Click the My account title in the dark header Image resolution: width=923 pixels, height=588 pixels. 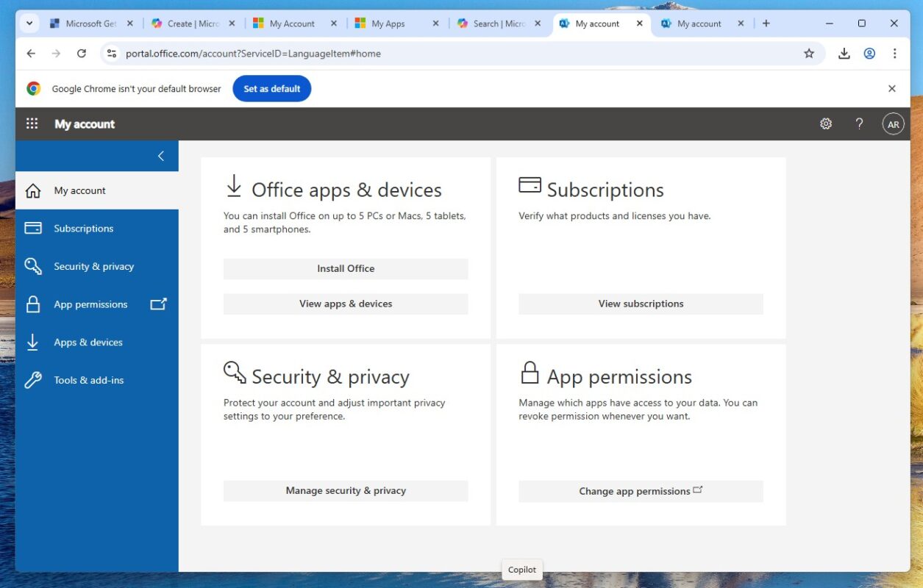point(85,124)
